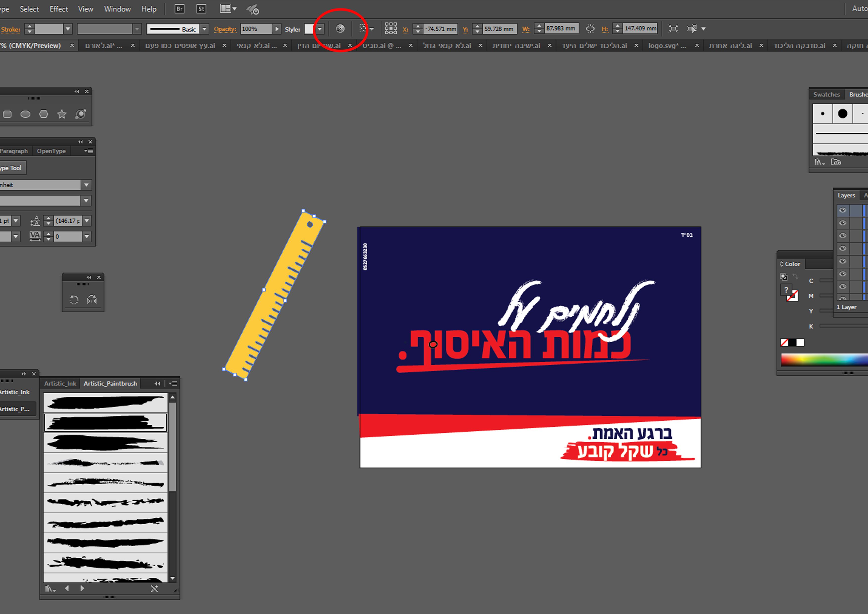The width and height of the screenshot is (868, 614).
Task: Toggle visibility of the sixth layer row
Action: pos(843,274)
